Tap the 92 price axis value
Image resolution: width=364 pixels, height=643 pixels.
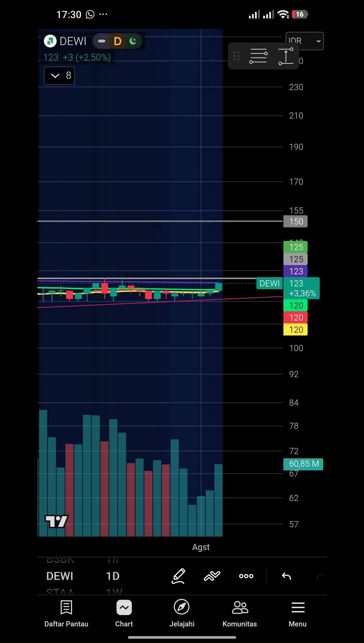pyautogui.click(x=294, y=374)
